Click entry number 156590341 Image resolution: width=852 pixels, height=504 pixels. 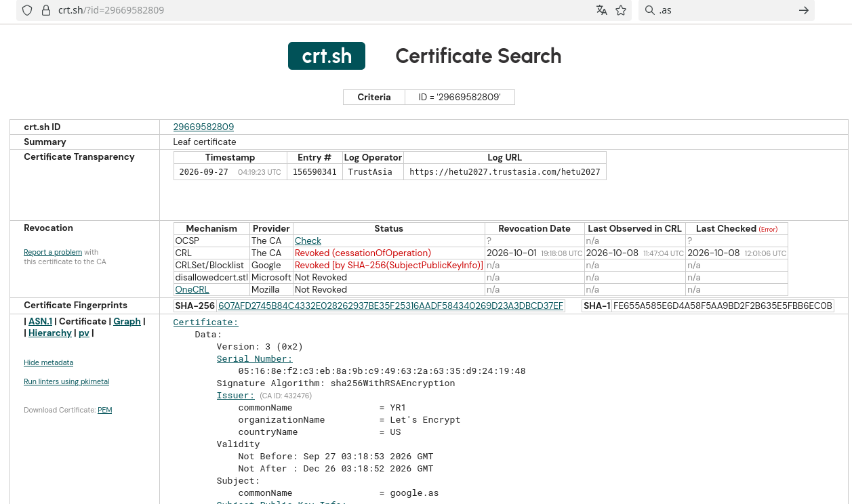tap(315, 172)
